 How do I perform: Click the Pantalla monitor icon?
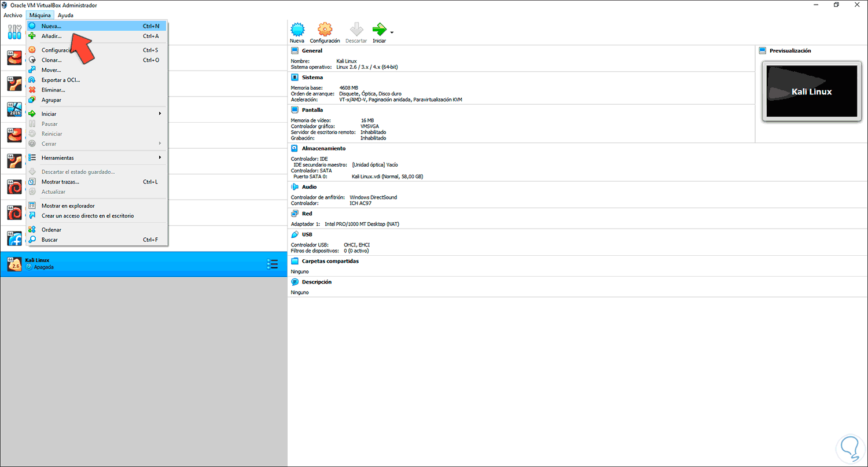coord(295,110)
